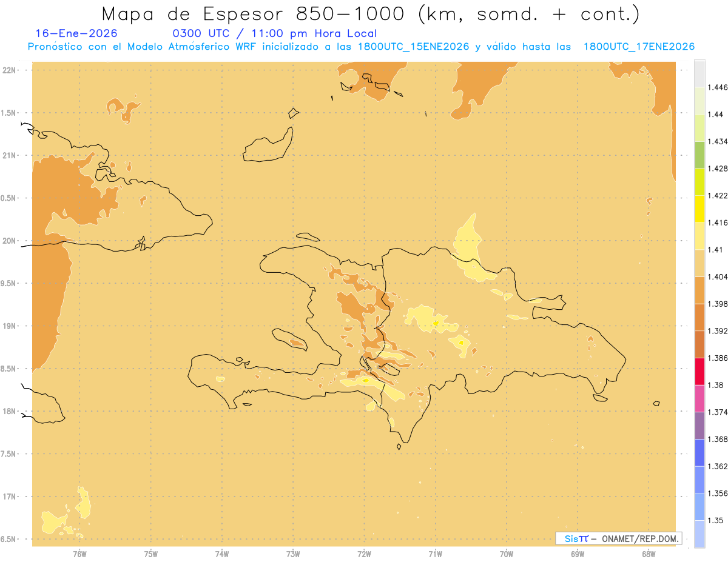
Task: Click the legend value '1.374'
Action: (x=718, y=412)
